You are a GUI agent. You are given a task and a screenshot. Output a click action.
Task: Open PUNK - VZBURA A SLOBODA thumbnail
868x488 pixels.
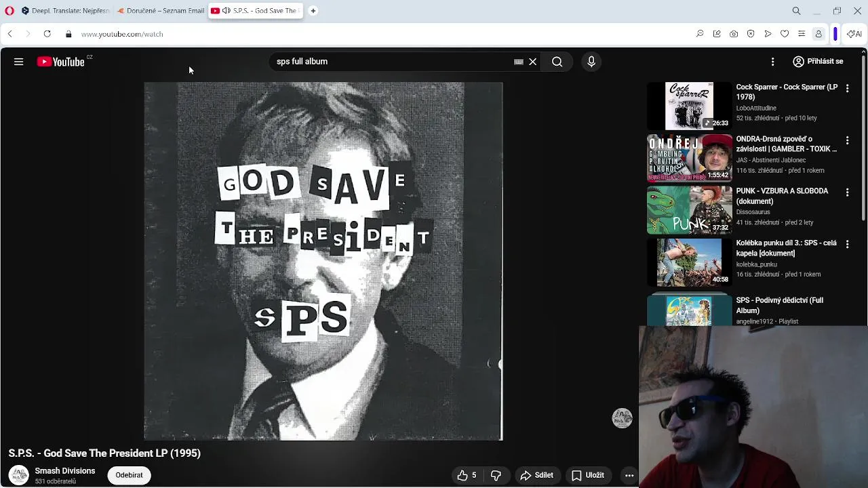(689, 210)
